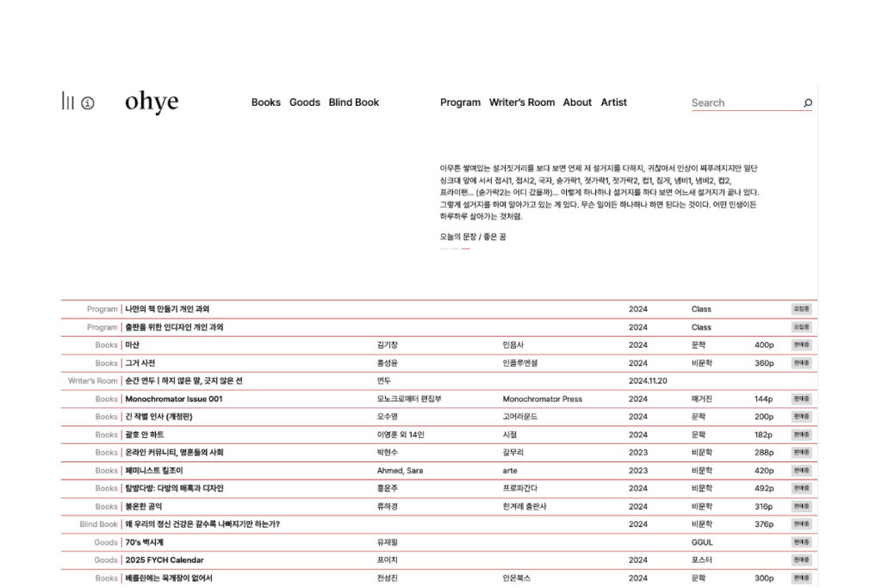Open 온라인 커뮤니티, 영혼들의 사회
The image size is (882, 588).
(174, 453)
